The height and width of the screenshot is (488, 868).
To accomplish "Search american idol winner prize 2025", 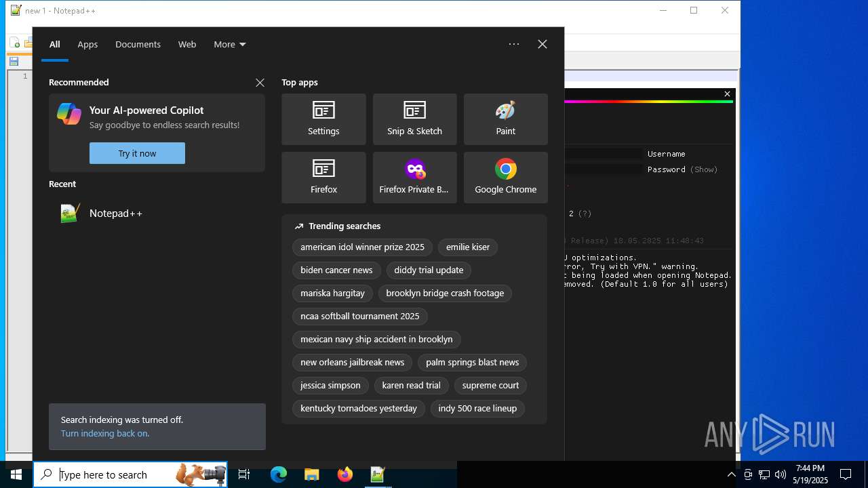I will click(x=362, y=247).
